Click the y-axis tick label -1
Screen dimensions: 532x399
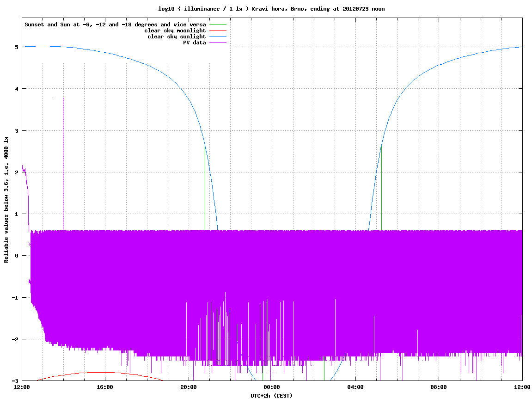click(15, 298)
